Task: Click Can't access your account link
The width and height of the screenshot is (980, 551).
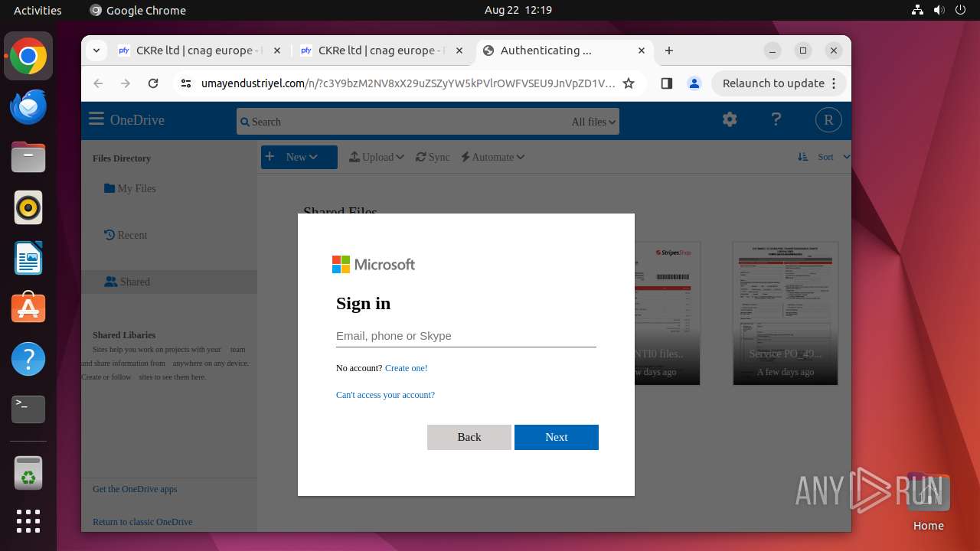Action: pyautogui.click(x=385, y=395)
